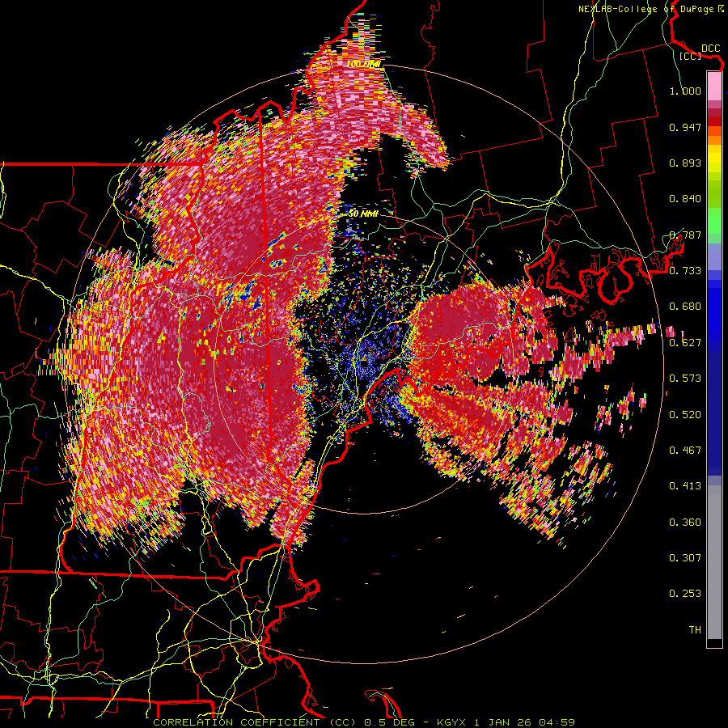Click the TH label on the scale
This screenshot has height=728, width=728.
695,630
